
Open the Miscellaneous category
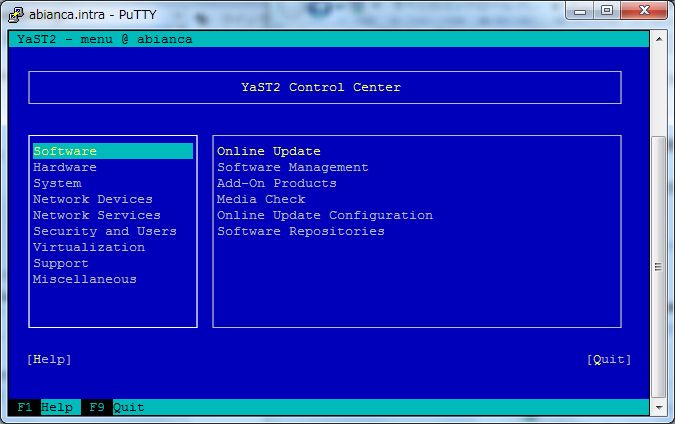pyautogui.click(x=85, y=279)
